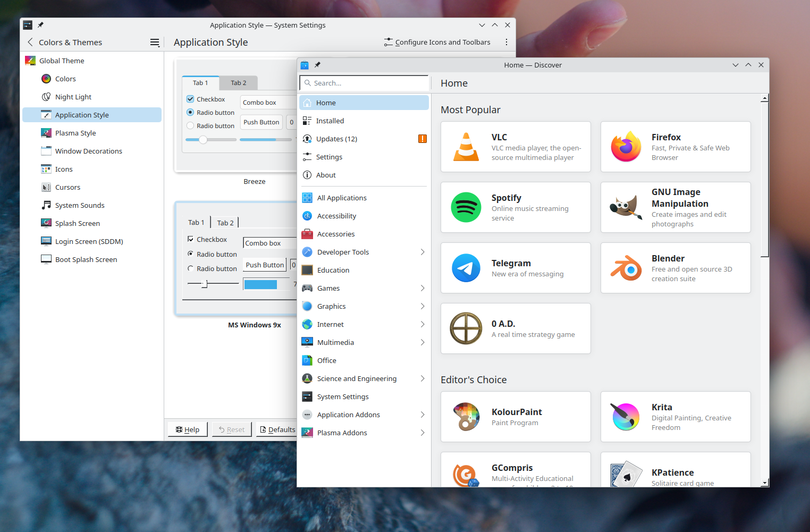
Task: Open About in Discover sidebar
Action: (364, 175)
